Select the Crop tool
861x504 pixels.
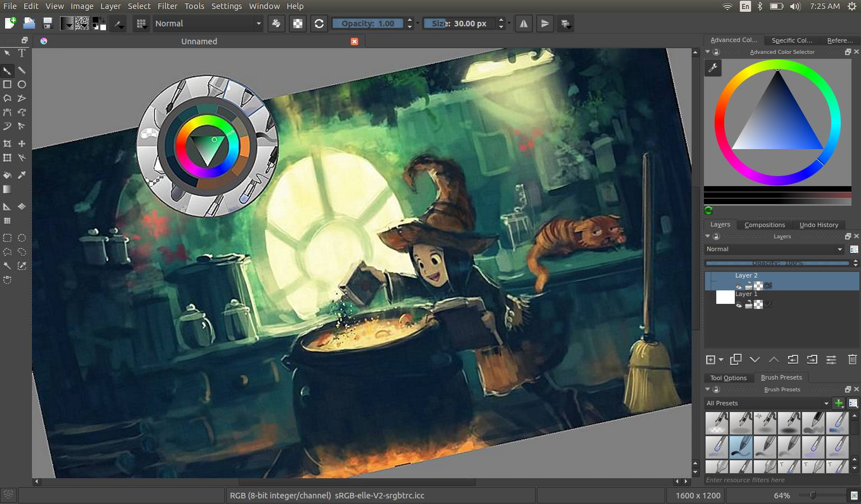click(7, 144)
